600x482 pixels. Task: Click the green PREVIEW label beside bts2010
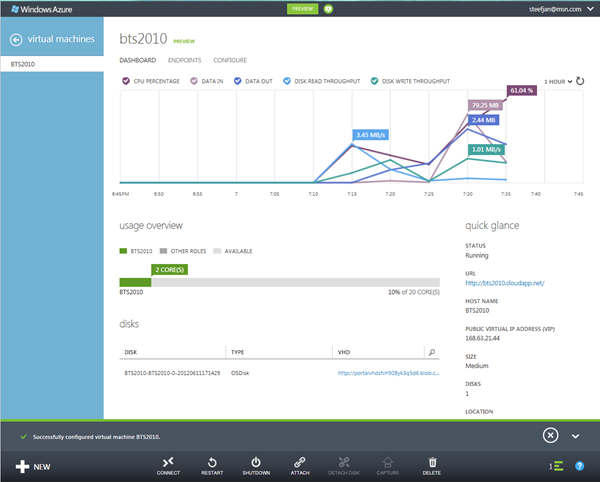pos(184,41)
